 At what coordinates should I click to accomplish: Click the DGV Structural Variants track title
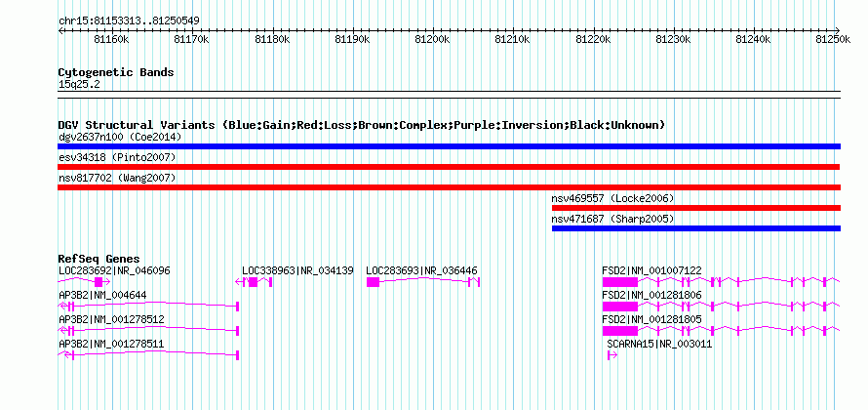[362, 125]
